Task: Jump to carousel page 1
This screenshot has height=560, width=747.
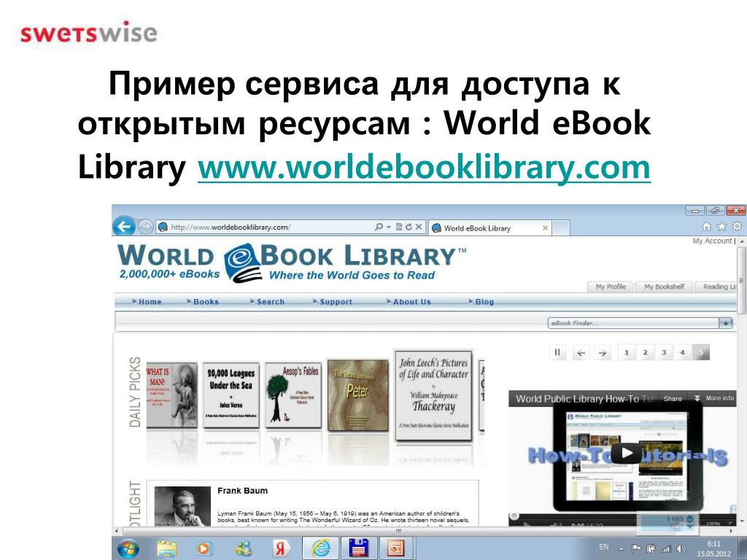Action: 627,352
